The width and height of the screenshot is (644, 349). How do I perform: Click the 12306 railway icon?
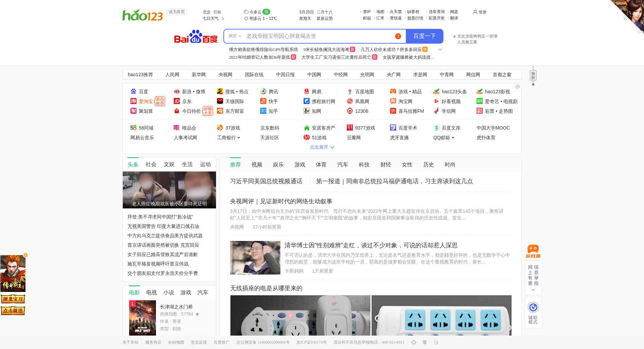(350, 111)
